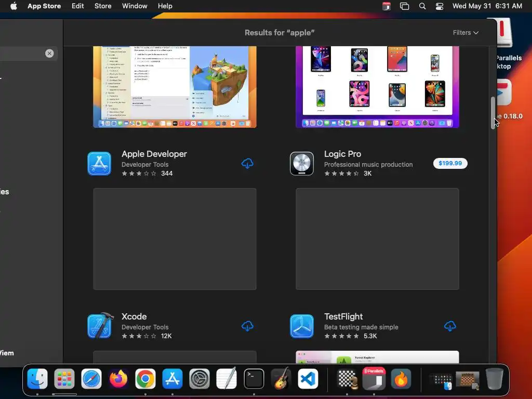Download TestFlight via cloud icon
The width and height of the screenshot is (532, 399).
pos(450,326)
